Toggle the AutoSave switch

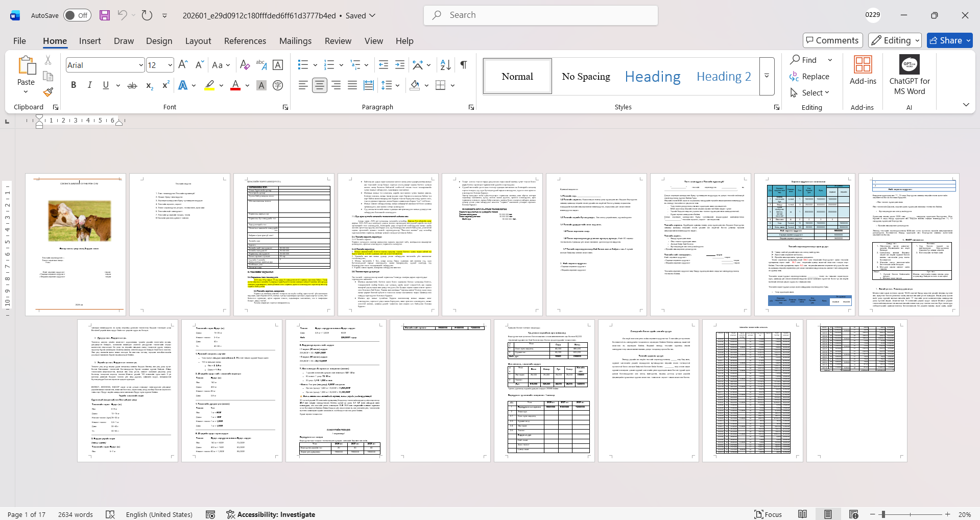pyautogui.click(x=77, y=15)
